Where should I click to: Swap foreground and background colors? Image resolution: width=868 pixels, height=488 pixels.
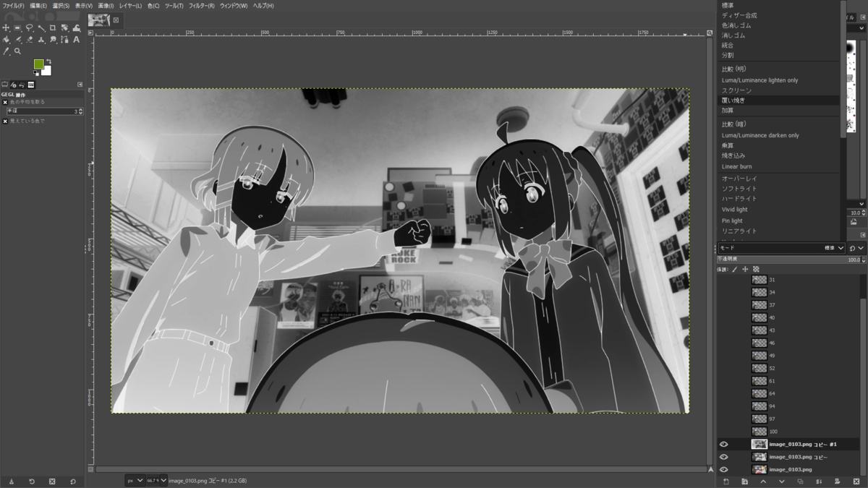point(49,61)
